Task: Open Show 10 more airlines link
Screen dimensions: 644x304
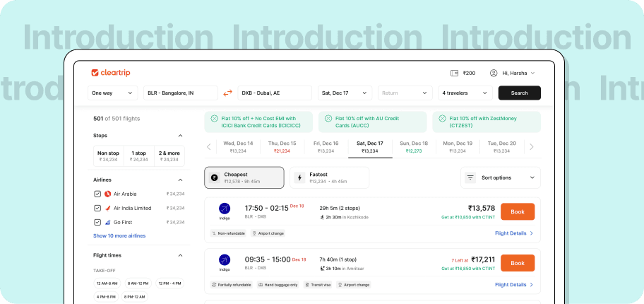Action: coord(119,235)
